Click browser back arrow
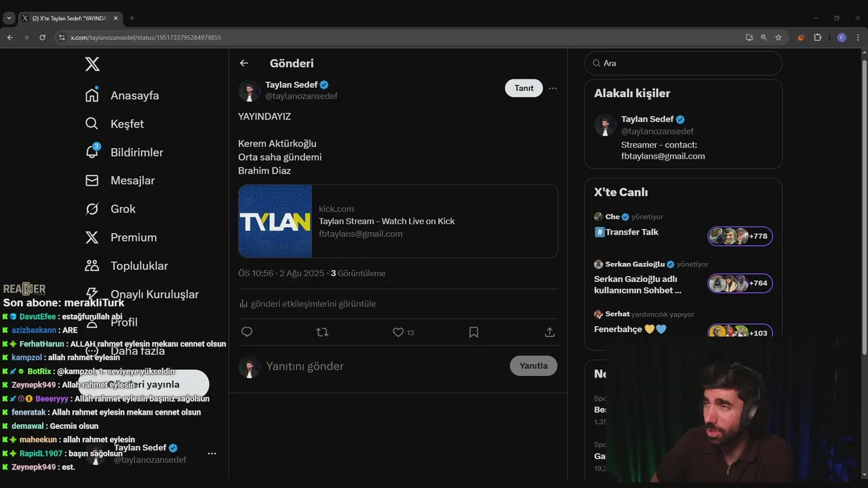The image size is (868, 488). [9, 37]
